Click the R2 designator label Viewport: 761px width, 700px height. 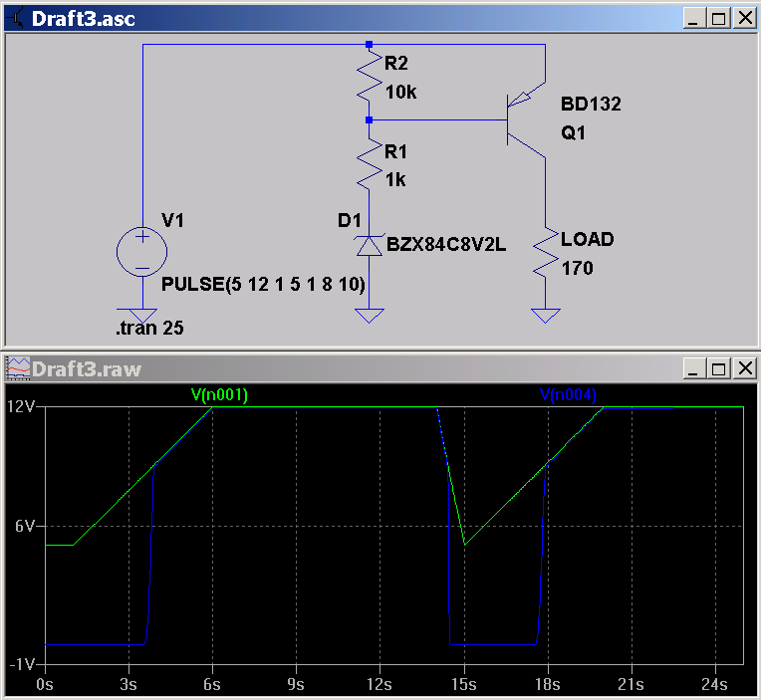(396, 63)
